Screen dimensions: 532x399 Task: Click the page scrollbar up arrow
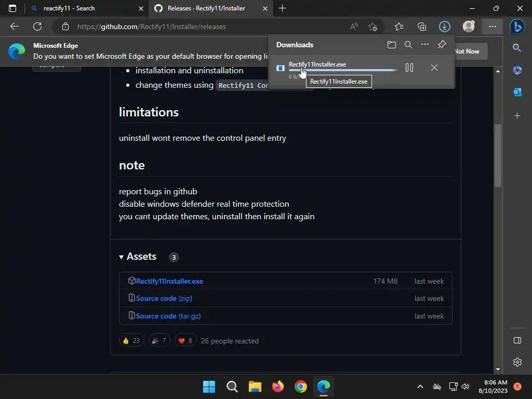coord(498,71)
